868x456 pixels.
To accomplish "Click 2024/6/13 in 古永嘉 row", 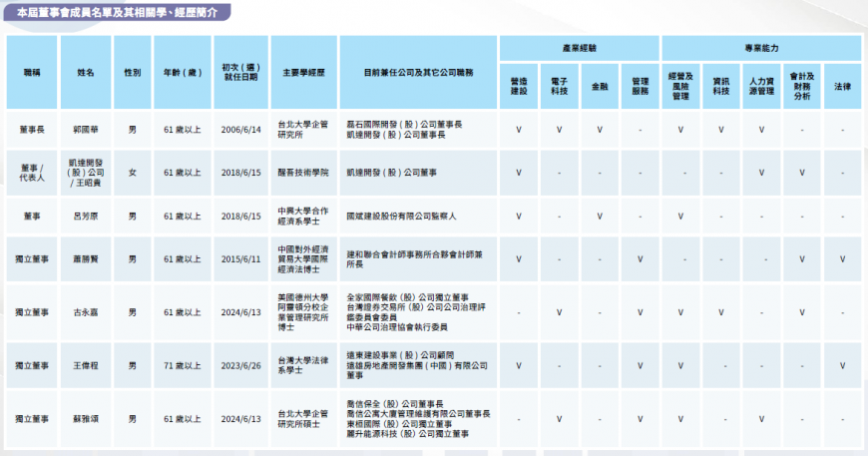I will point(240,312).
